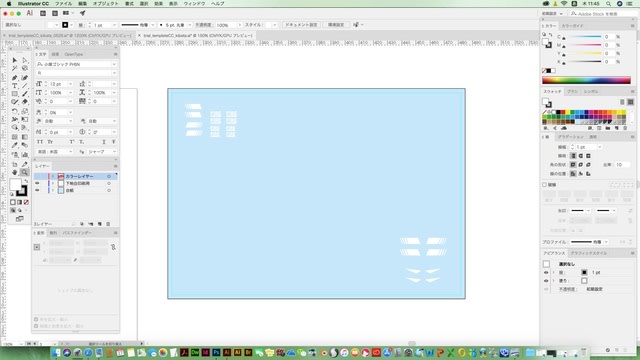Select the Selection (black arrow) tool

click(x=15, y=60)
